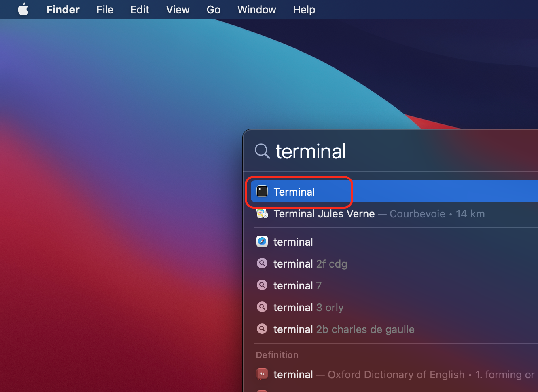Select the Terminal application result
538x392 pixels.
tap(394, 191)
